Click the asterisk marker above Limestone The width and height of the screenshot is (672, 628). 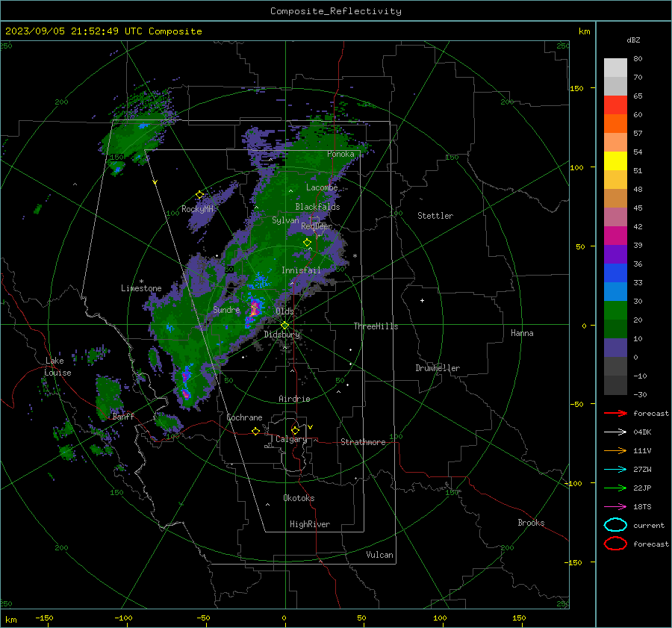141,282
